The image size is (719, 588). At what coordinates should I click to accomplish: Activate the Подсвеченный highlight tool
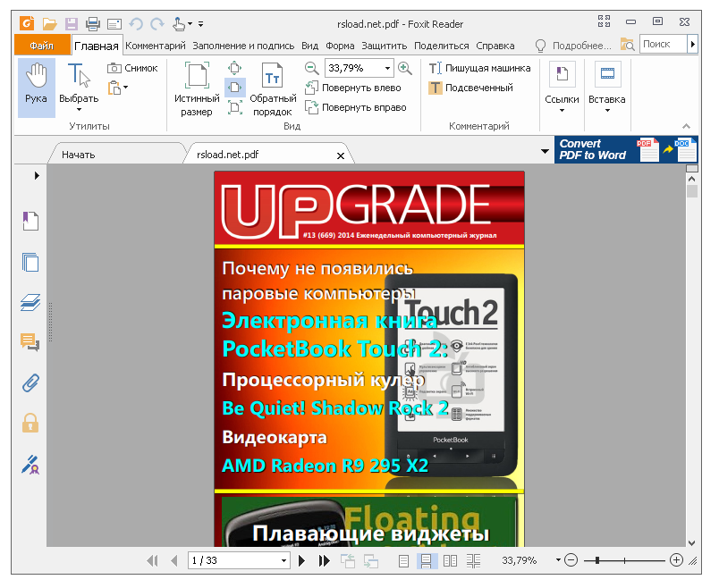[470, 88]
